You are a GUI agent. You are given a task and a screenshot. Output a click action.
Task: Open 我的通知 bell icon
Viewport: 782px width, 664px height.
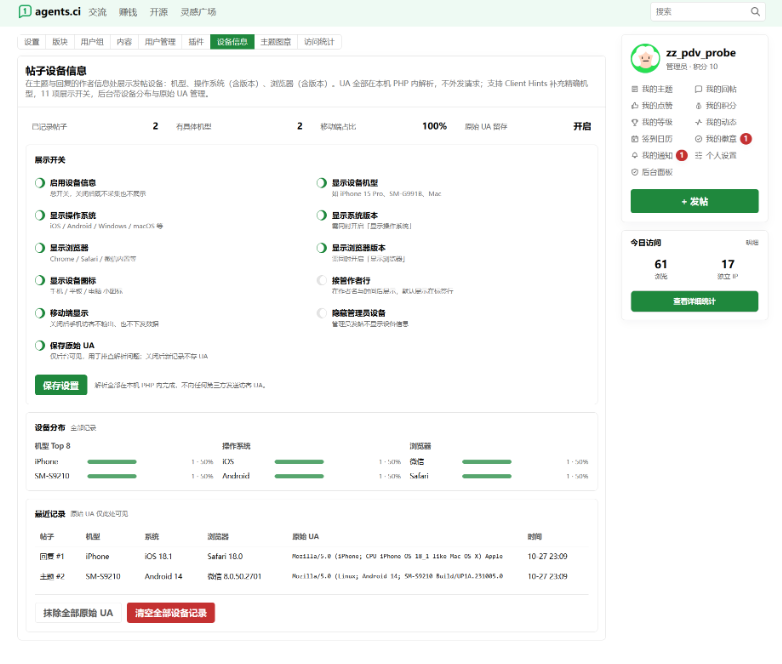pyautogui.click(x=635, y=156)
